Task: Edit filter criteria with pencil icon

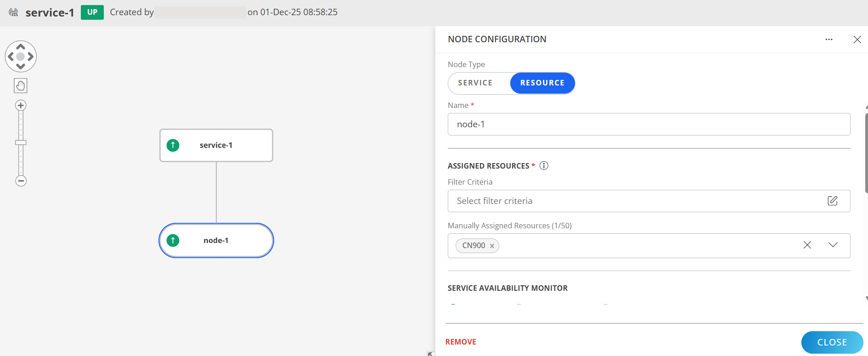Action: point(832,201)
